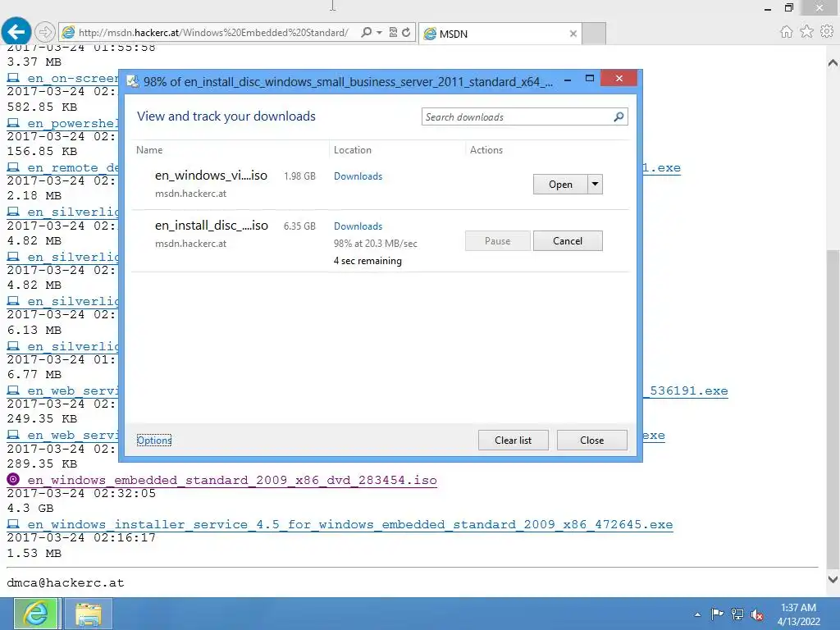The height and width of the screenshot is (630, 840).
Task: Go back using browser back arrow
Action: point(16,32)
